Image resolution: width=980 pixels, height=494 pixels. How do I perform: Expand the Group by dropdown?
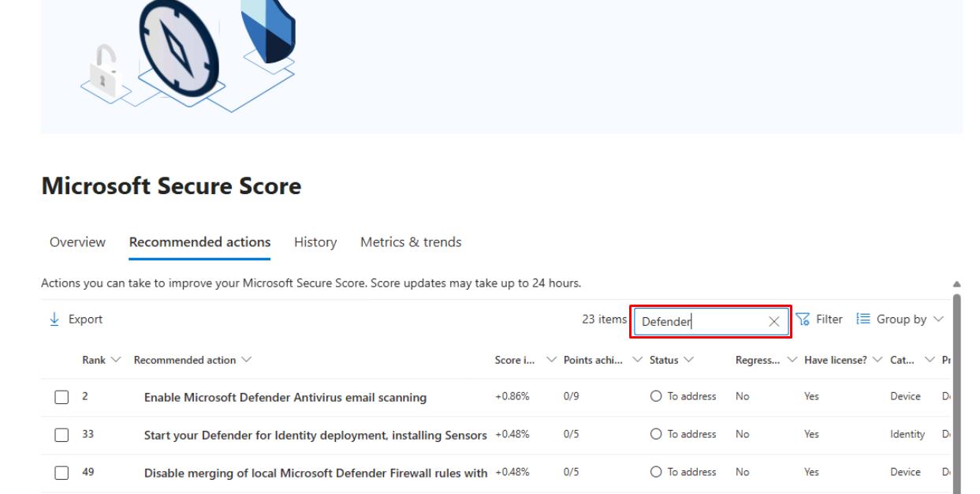(937, 320)
